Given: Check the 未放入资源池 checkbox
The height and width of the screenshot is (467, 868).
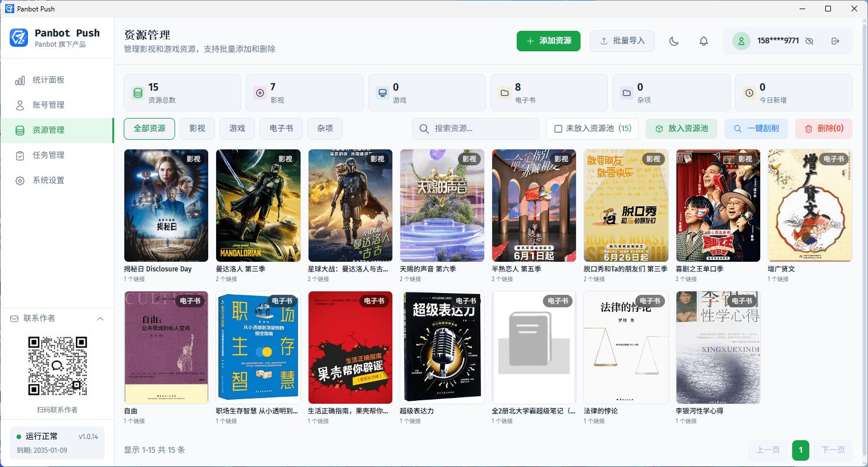Looking at the screenshot, I should tap(558, 129).
